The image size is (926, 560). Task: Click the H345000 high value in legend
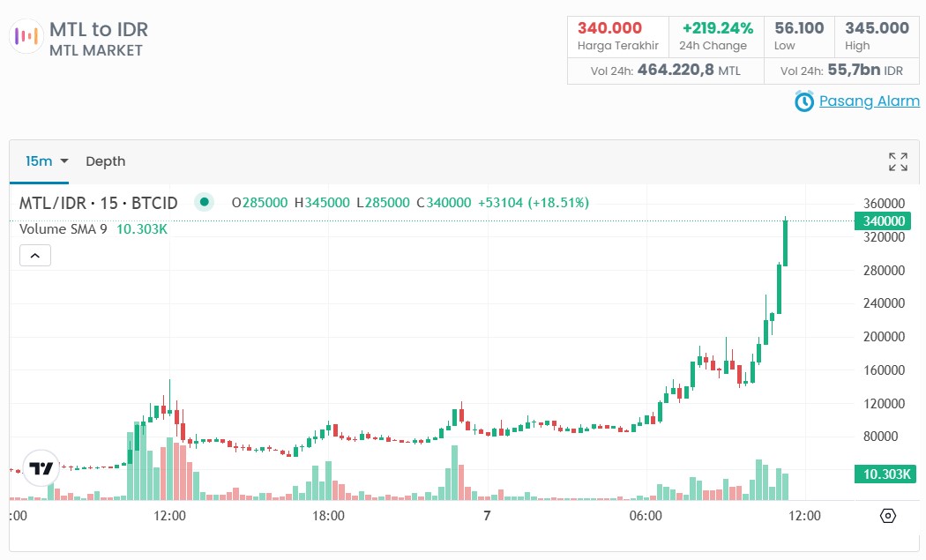(x=322, y=203)
